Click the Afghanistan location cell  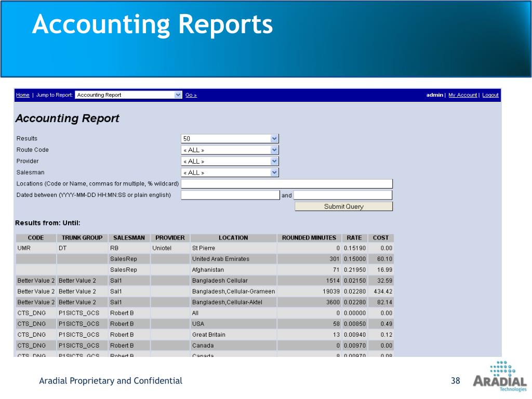pyautogui.click(x=233, y=270)
